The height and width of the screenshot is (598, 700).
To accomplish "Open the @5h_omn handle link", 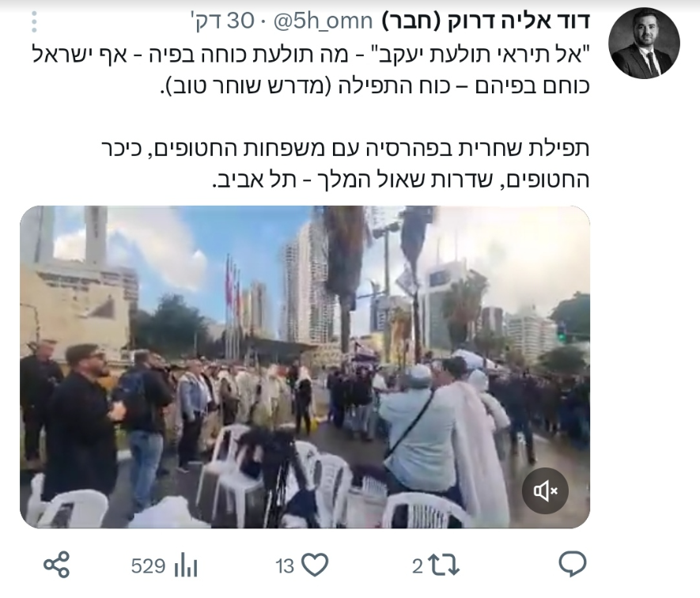I will pyautogui.click(x=323, y=21).
